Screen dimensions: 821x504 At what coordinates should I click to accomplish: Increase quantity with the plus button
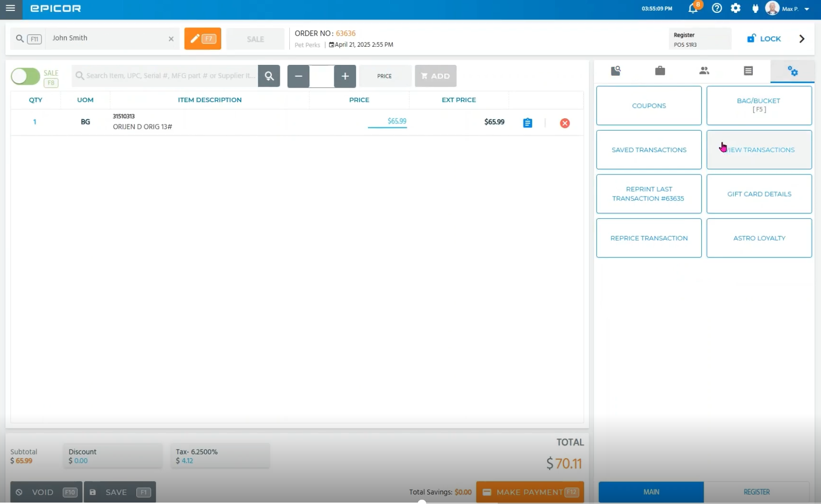[345, 76]
